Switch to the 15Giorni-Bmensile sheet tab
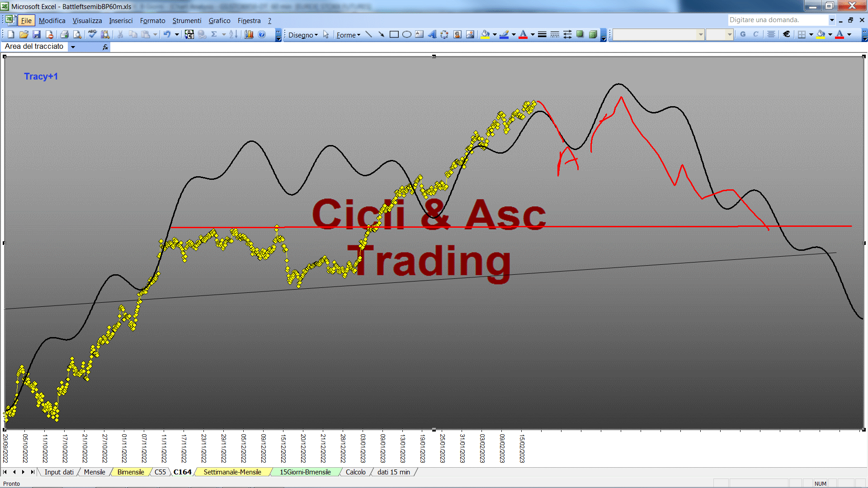Screen dimensions: 868x488 (305, 472)
